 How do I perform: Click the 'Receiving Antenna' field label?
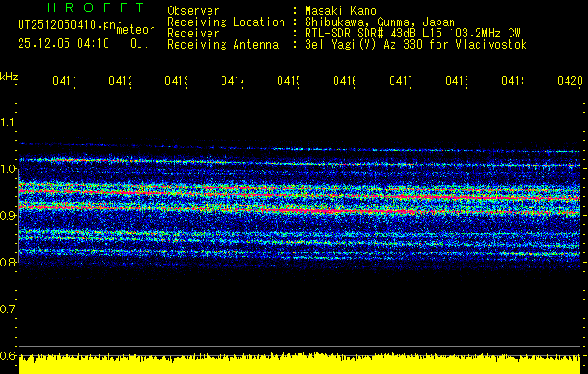tap(222, 44)
